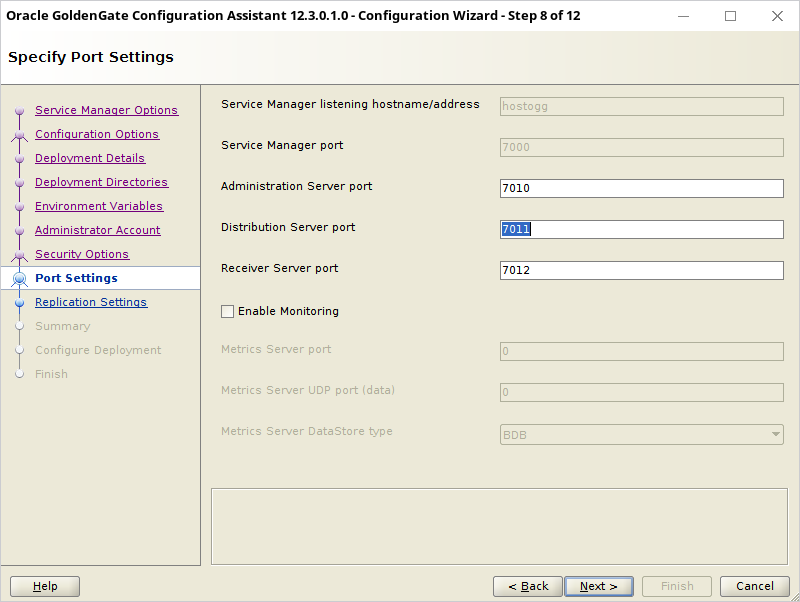Click the Administrator Account step bullet icon

click(19, 231)
